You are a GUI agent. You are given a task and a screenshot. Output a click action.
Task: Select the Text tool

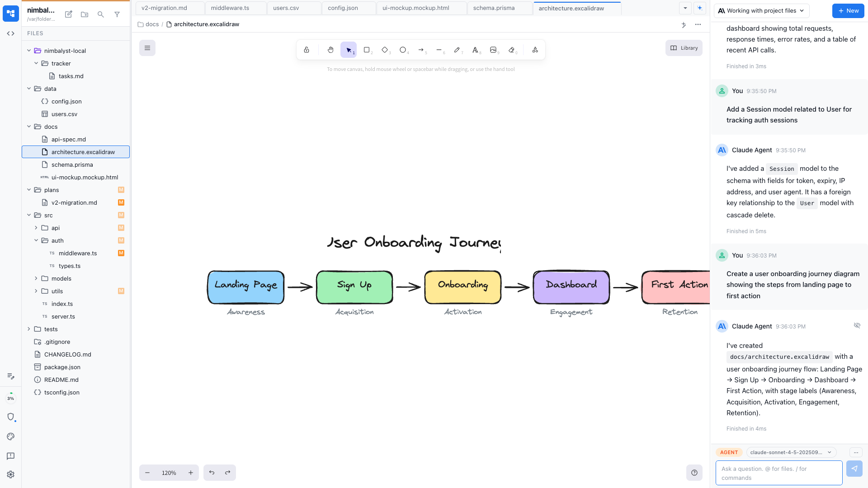tap(475, 50)
